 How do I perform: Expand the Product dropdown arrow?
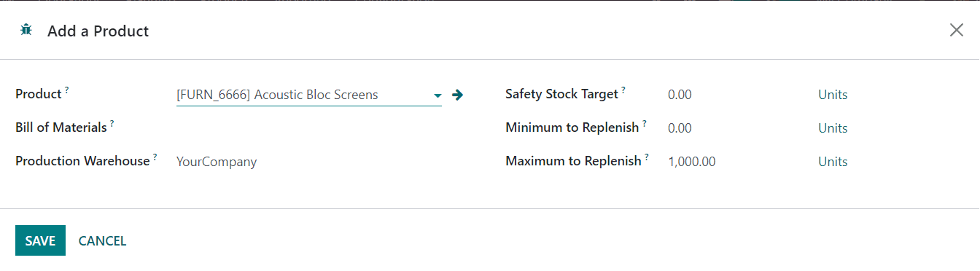pyautogui.click(x=437, y=95)
